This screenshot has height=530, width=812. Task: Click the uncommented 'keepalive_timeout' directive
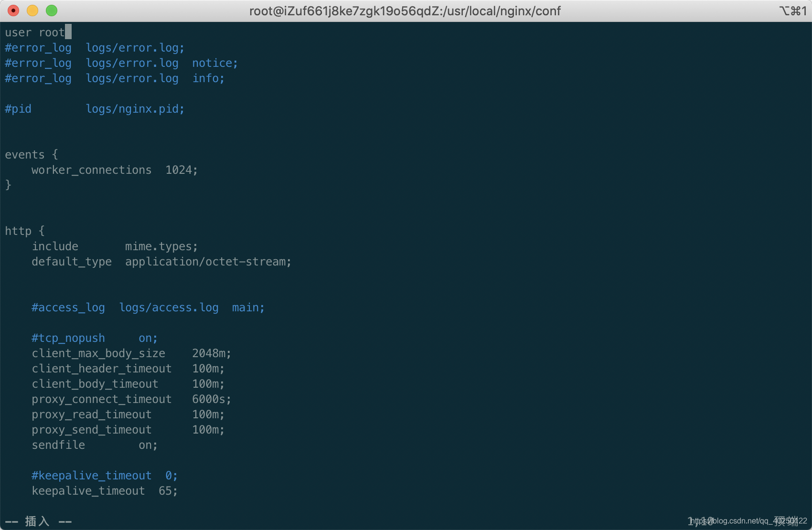[x=88, y=491]
